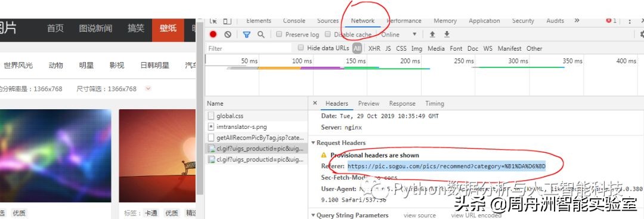Select the Headers detail tab

coord(337,104)
